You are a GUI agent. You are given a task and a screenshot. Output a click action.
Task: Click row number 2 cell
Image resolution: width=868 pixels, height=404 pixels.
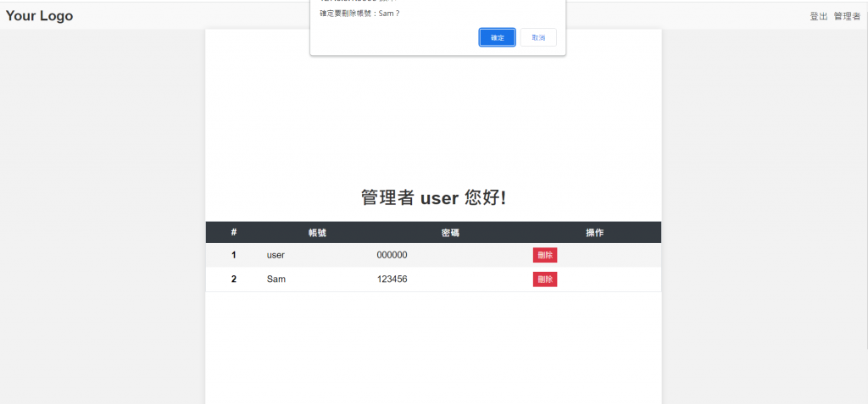pos(234,279)
